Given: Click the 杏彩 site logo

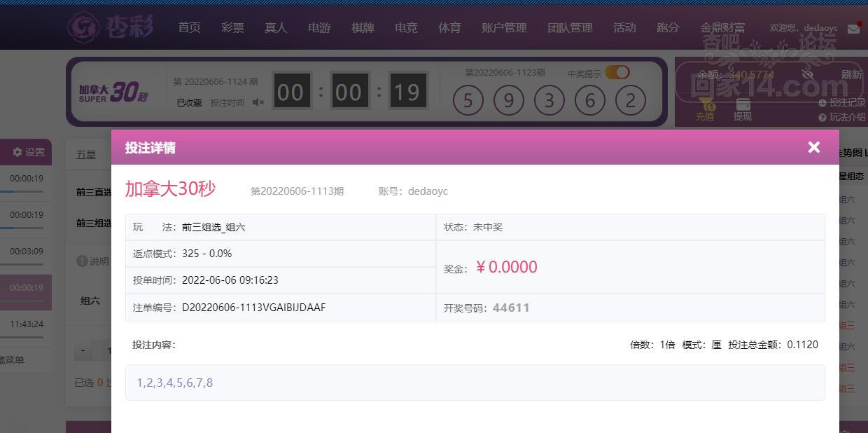Looking at the screenshot, I should coord(111,28).
